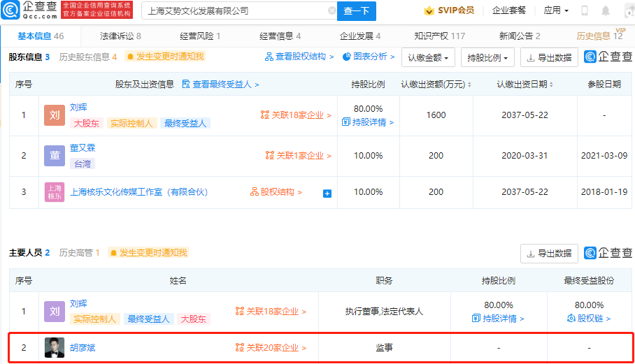Switch to 知识产权 tab
Image resolution: width=635 pixels, height=364 pixels.
pos(439,36)
